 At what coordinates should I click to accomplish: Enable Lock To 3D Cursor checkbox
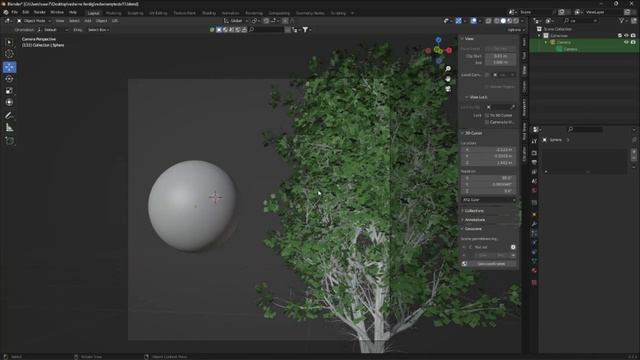487,116
